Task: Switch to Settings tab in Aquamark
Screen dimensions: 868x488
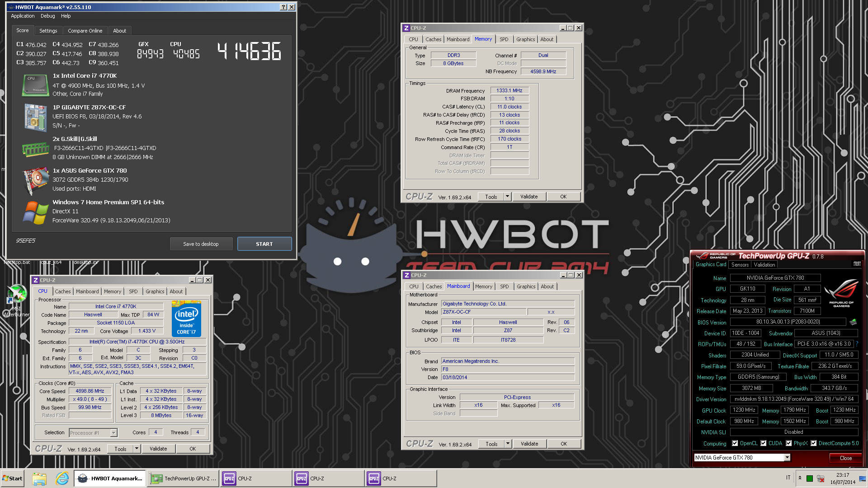Action: 48,31
